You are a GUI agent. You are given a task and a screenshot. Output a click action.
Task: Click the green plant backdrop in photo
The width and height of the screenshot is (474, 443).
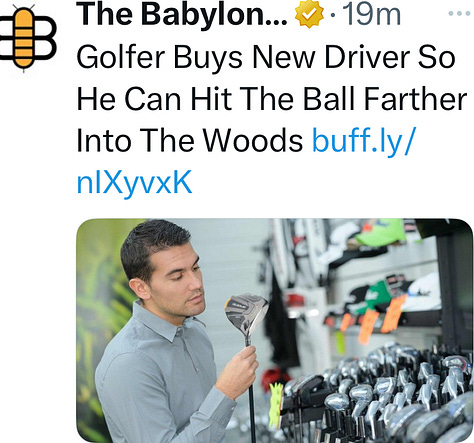pyautogui.click(x=100, y=317)
